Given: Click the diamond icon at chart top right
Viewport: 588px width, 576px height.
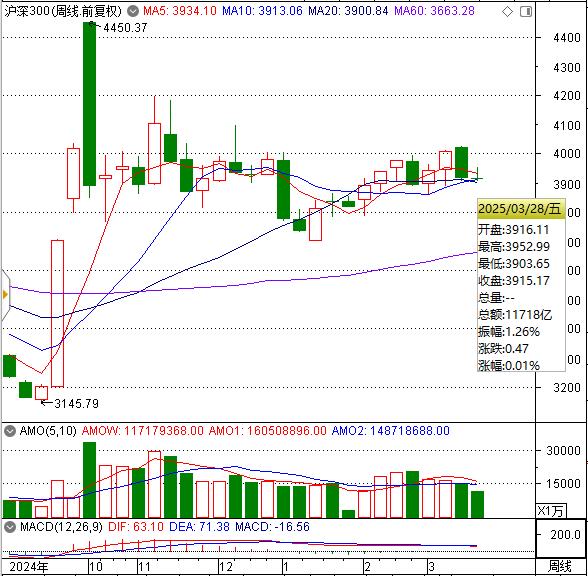Looking at the screenshot, I should coord(507,12).
